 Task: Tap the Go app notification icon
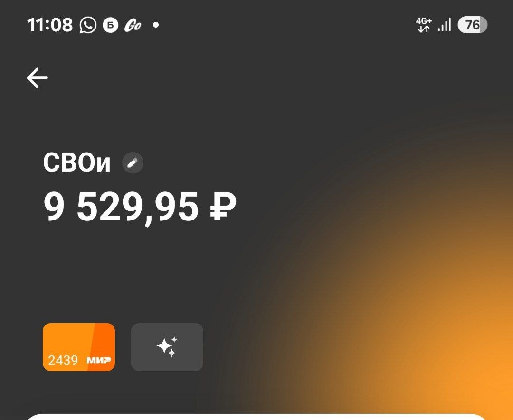pyautogui.click(x=133, y=25)
